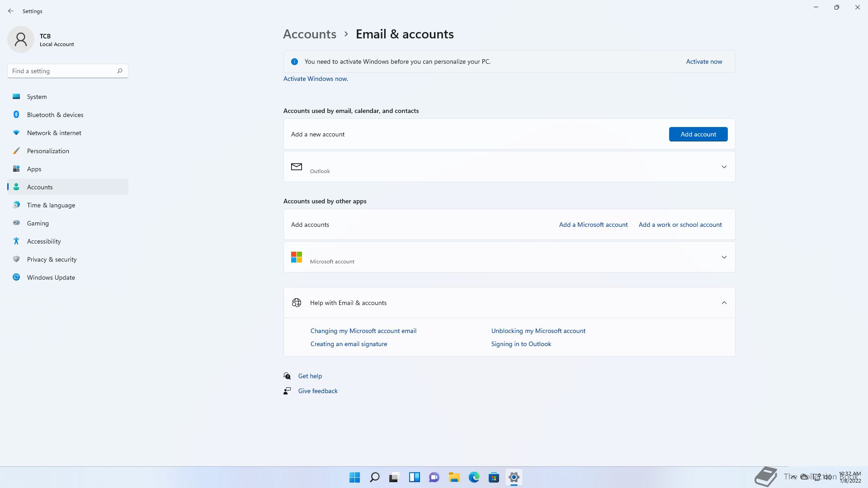Go back using the Settings back arrow
The image size is (868, 488).
tap(11, 11)
